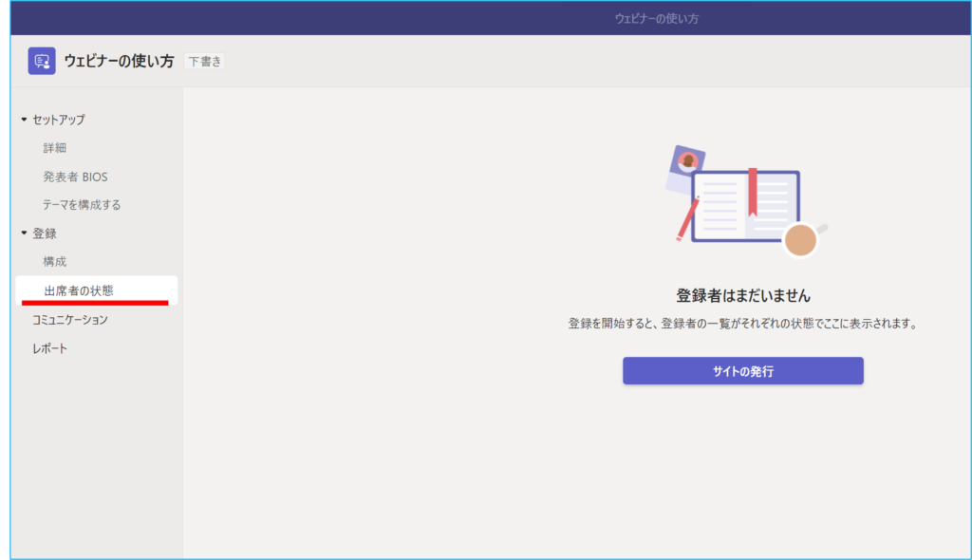Select テーマを構成する in the sidebar
Viewport: 972px width, 560px height.
point(82,205)
